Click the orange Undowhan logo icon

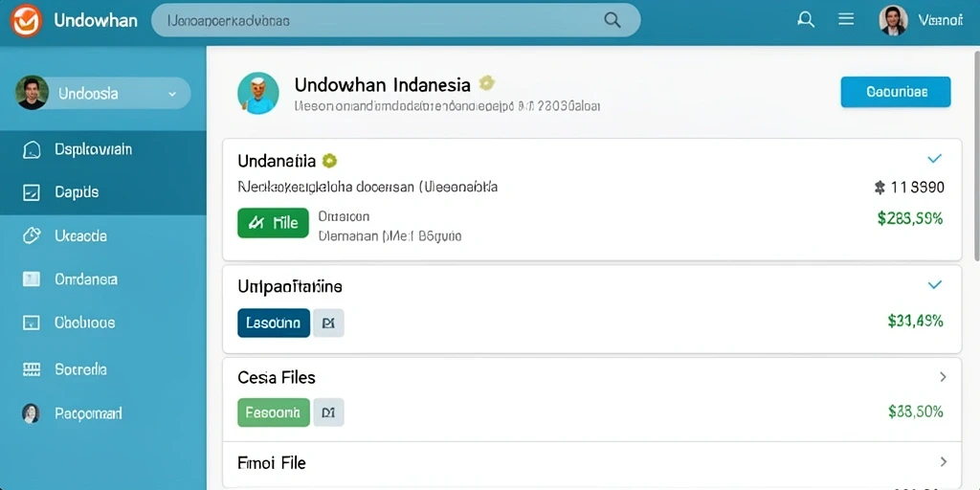click(x=26, y=21)
